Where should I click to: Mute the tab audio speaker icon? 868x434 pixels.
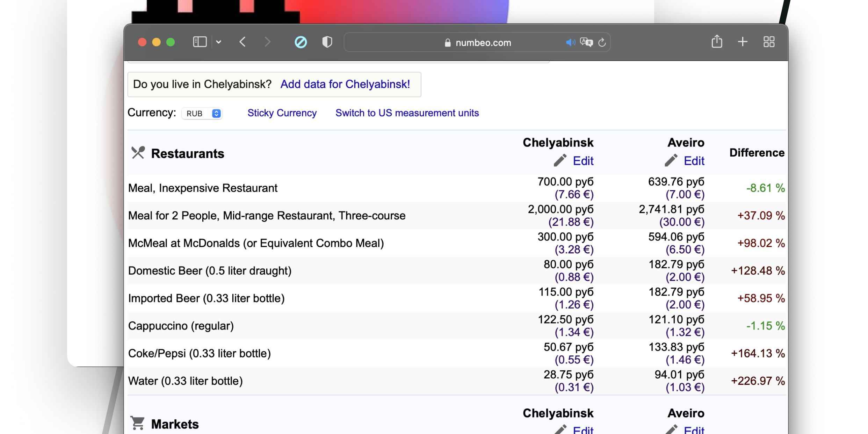[570, 43]
